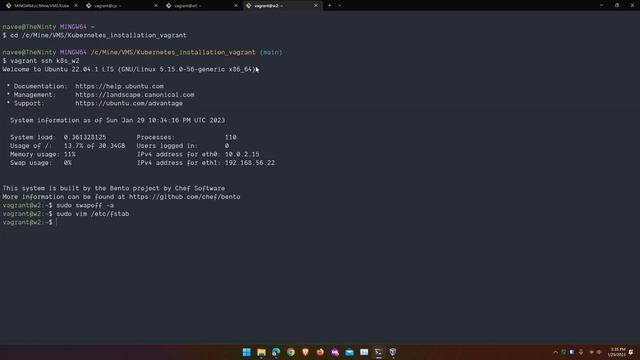
Task: Click the 'cd /c/Mine/VMS/Kubernetes_installation_vagrant' command
Action: coord(98,36)
